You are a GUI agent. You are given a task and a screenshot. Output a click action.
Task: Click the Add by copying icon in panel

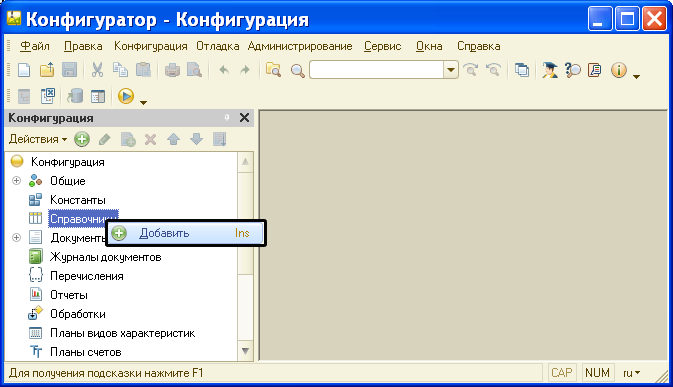(x=128, y=139)
